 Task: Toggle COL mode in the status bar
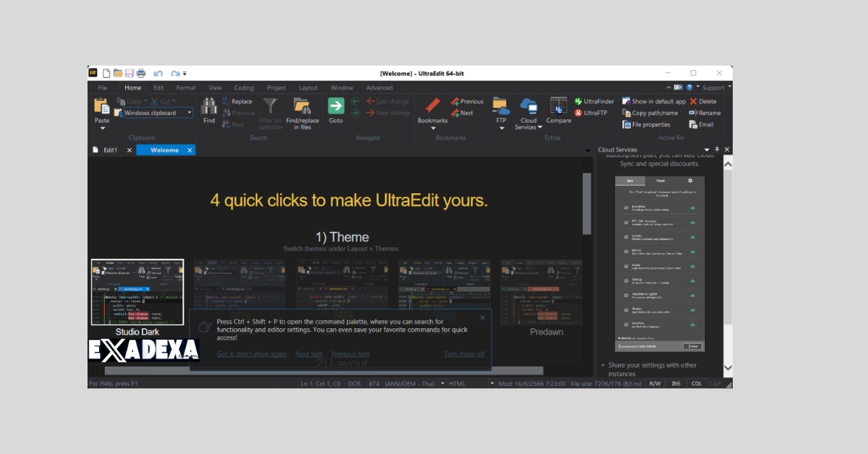click(x=695, y=383)
